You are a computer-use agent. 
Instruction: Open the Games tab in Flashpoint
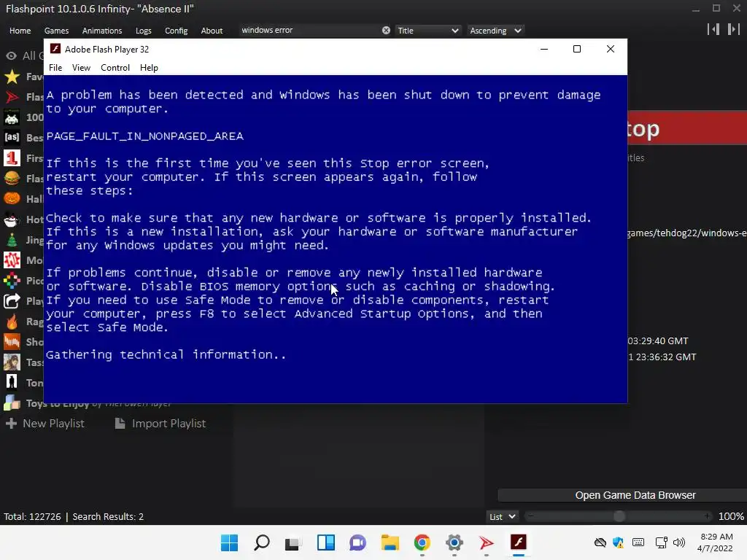[56, 31]
